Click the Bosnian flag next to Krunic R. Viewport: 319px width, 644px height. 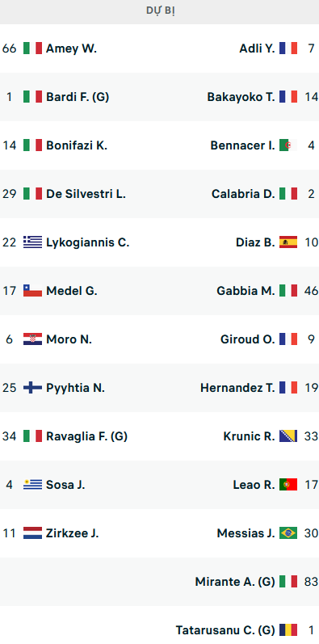(x=288, y=436)
